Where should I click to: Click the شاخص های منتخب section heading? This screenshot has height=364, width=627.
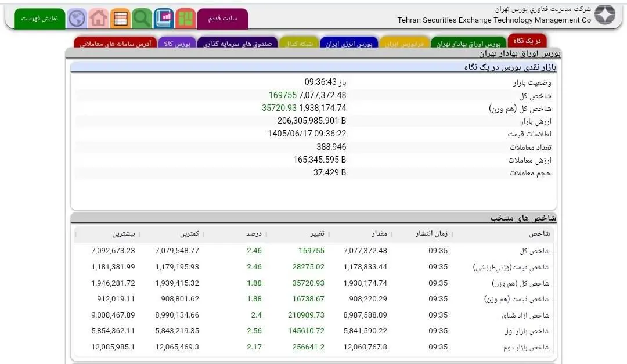pos(524,218)
